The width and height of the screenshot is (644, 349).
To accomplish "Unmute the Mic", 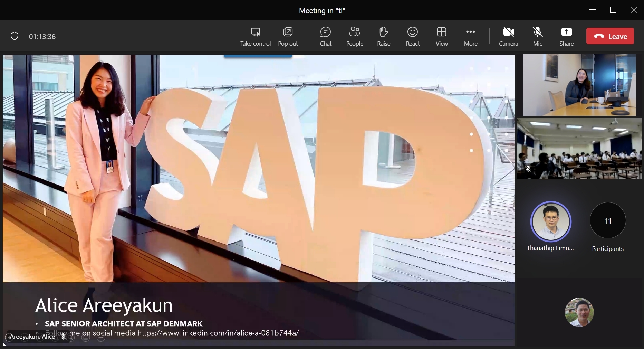I will pos(537,32).
